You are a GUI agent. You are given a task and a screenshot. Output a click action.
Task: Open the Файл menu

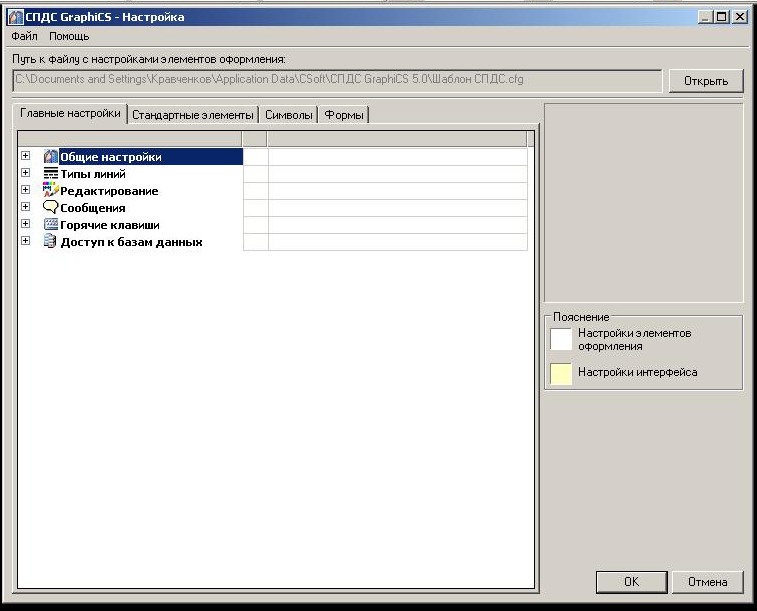(24, 36)
